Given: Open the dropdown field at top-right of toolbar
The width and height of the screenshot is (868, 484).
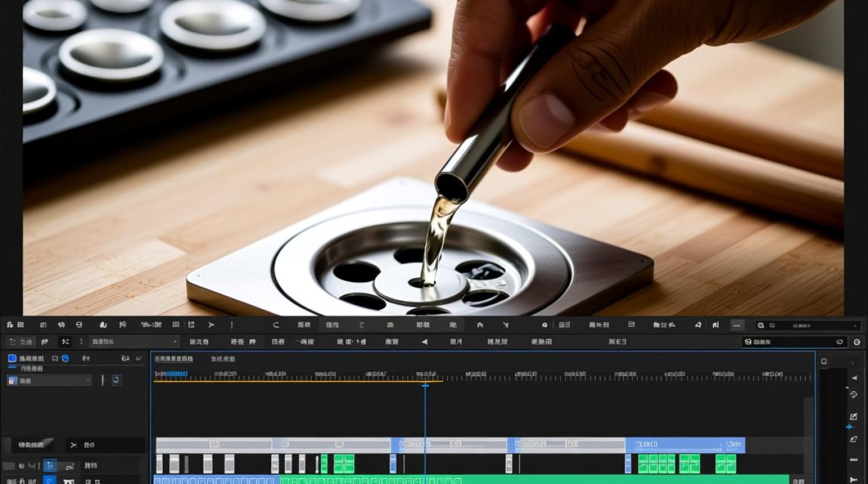Looking at the screenshot, I should [807, 326].
